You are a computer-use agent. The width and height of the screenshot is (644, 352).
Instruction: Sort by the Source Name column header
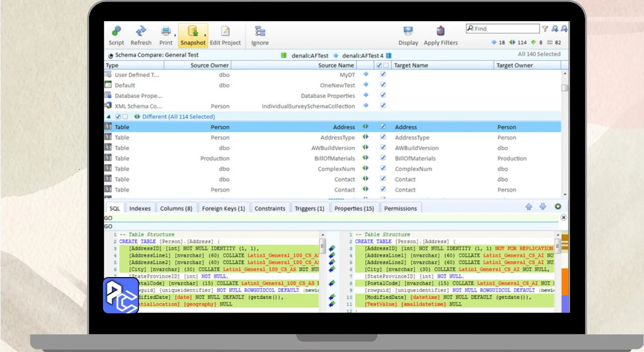336,65
